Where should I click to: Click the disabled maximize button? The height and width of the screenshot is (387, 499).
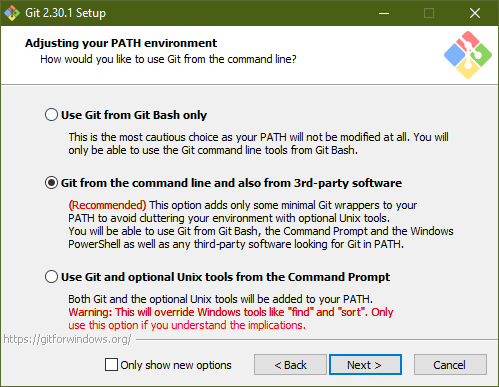tap(429, 13)
